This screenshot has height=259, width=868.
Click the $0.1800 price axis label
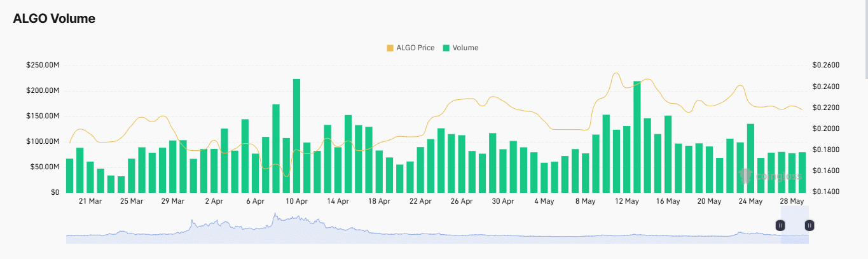(x=826, y=150)
